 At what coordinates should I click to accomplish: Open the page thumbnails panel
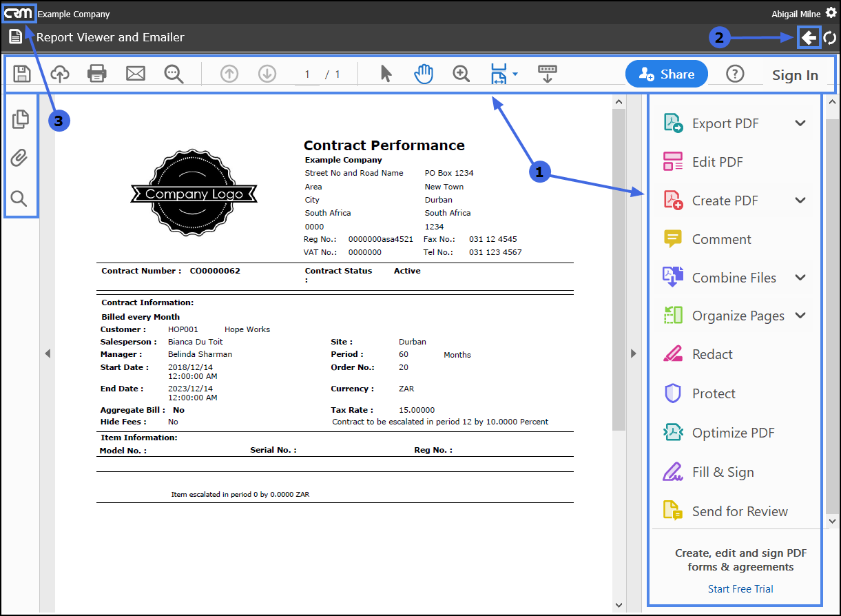(21, 119)
